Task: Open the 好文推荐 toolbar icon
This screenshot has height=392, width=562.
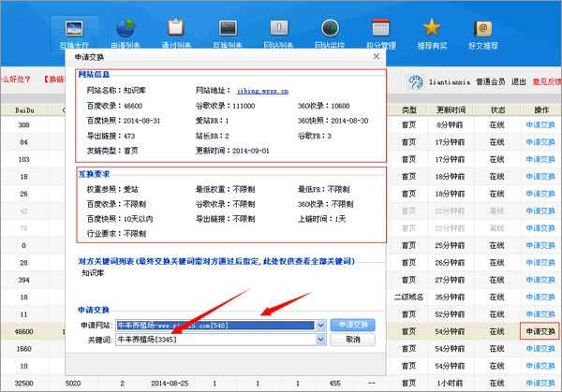Action: (x=483, y=33)
